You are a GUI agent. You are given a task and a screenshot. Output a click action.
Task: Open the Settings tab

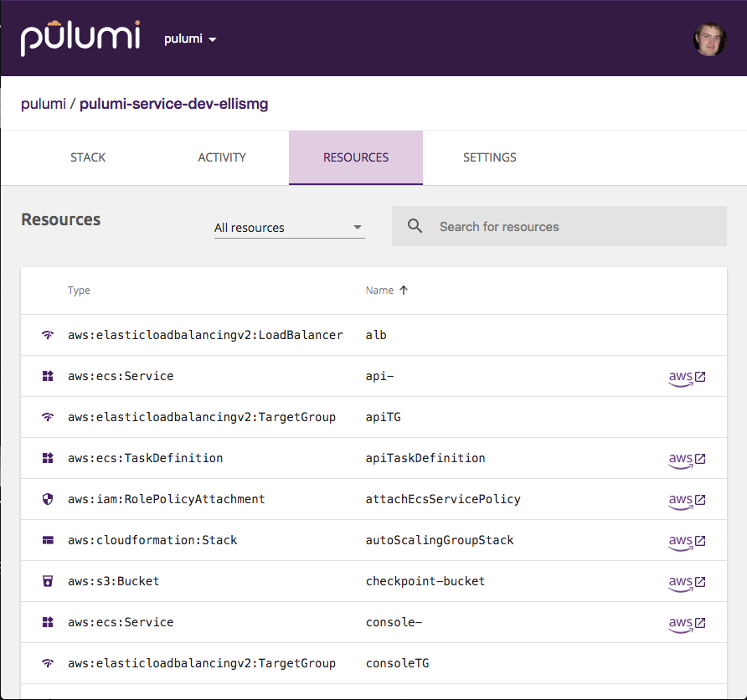(489, 157)
